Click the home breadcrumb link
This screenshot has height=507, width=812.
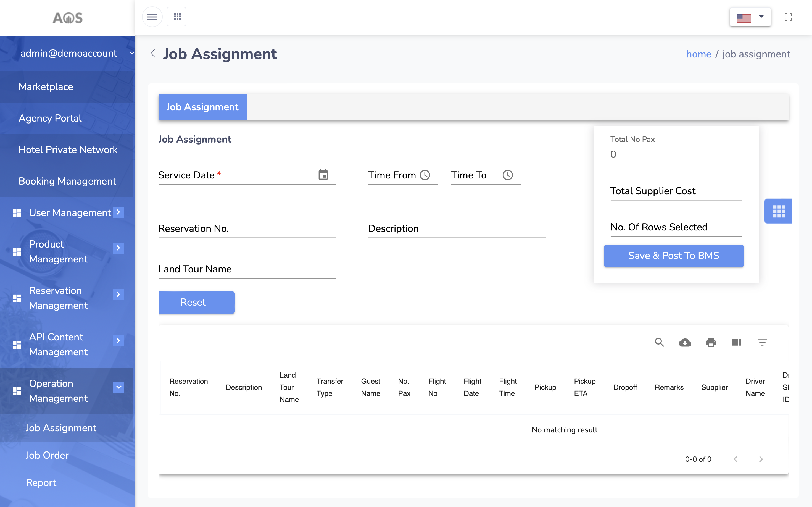[698, 54]
